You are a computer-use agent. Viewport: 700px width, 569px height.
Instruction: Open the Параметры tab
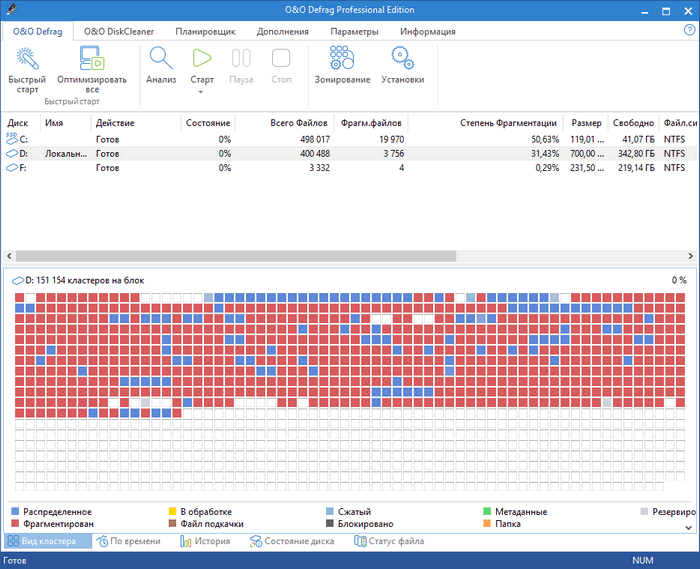pos(354,32)
